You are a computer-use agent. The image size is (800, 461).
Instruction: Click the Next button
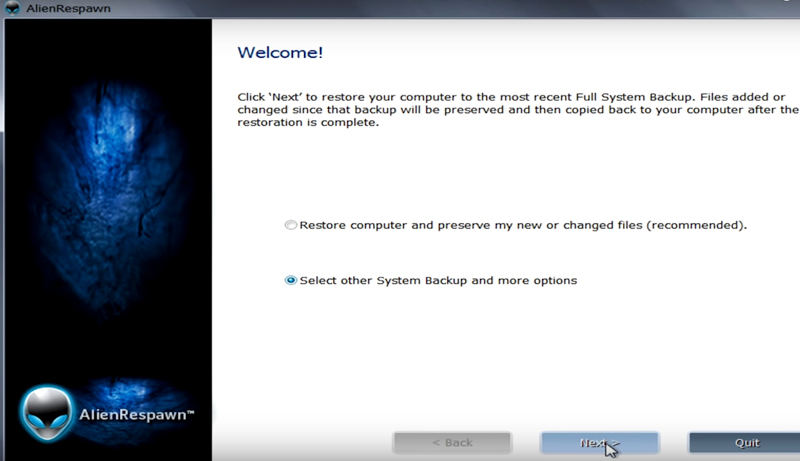599,443
